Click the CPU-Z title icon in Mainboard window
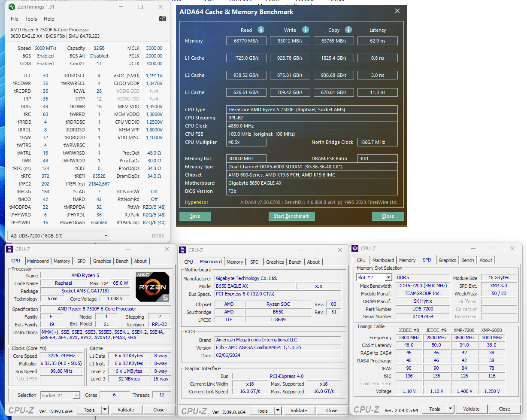The width and height of the screenshot is (527, 420). tap(183, 250)
